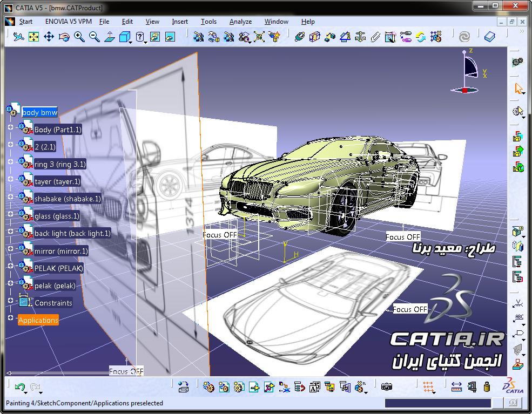
Task: Click the orange snap grid icon
Action: pyautogui.click(x=428, y=387)
